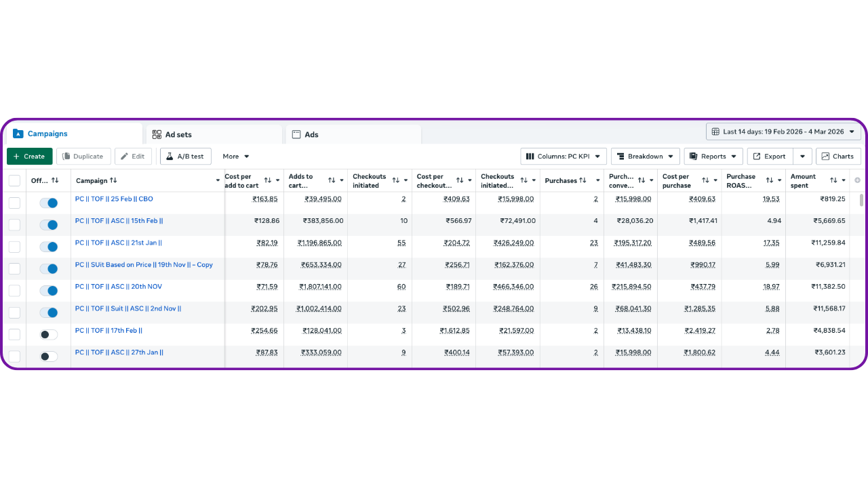This screenshot has height=488, width=868.
Task: Click sort arrows on Adds to cart column
Action: [332, 180]
